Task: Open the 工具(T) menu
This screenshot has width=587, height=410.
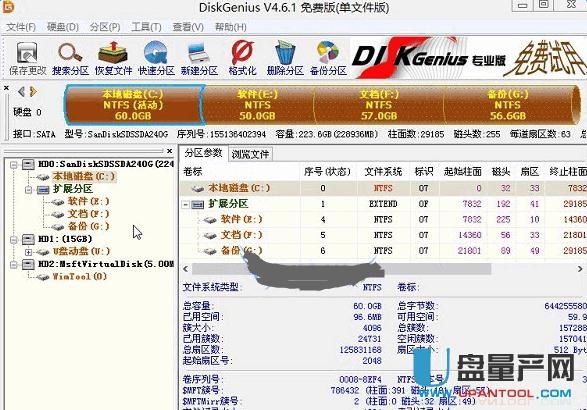Action: 146,27
